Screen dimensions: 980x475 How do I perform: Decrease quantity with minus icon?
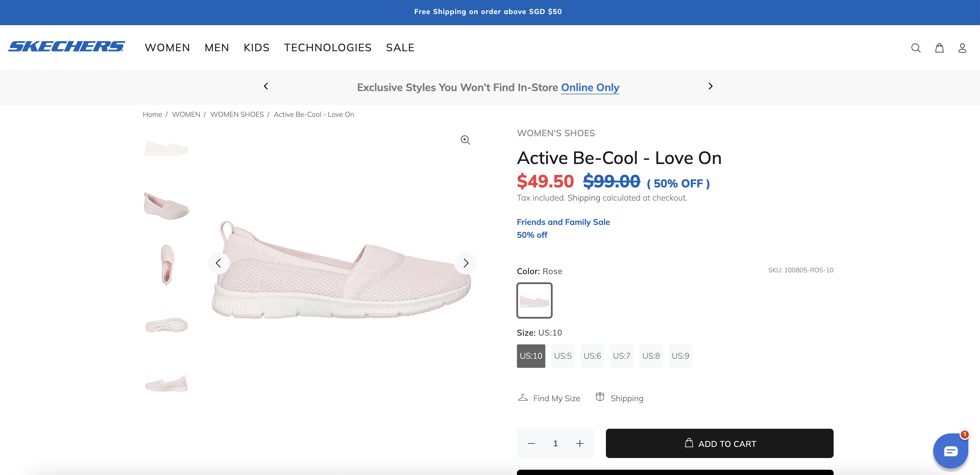[x=531, y=443]
